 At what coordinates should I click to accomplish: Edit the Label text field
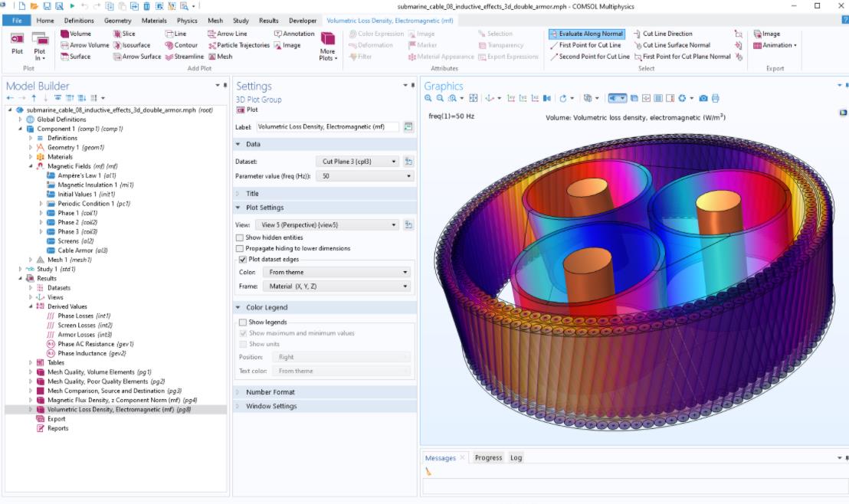click(328, 126)
